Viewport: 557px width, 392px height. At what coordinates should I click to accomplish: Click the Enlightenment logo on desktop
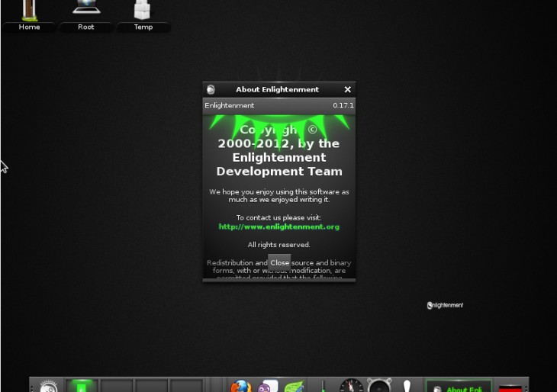(x=445, y=305)
